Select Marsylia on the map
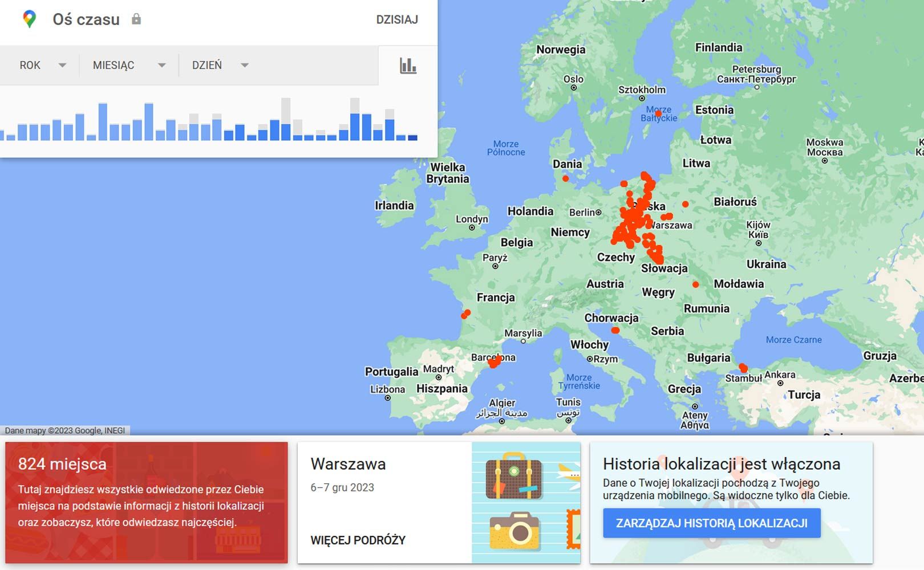924x570 pixels. (x=523, y=333)
